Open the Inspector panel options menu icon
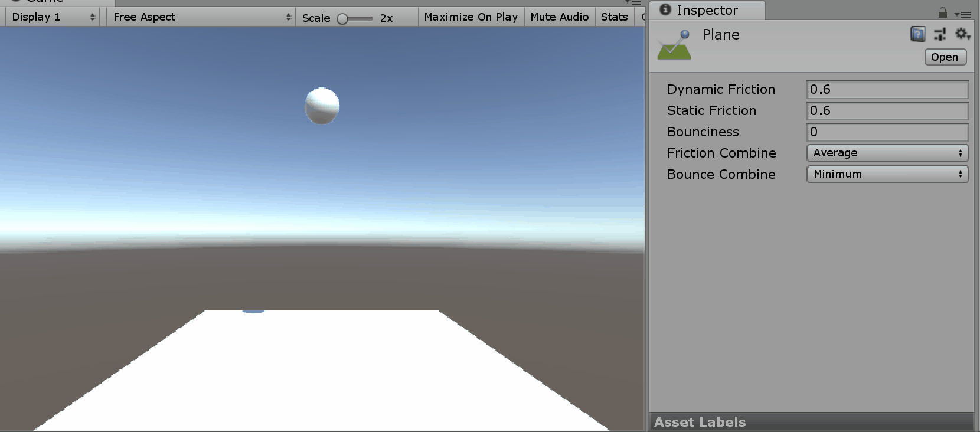Image resolution: width=980 pixels, height=432 pixels. point(962,14)
